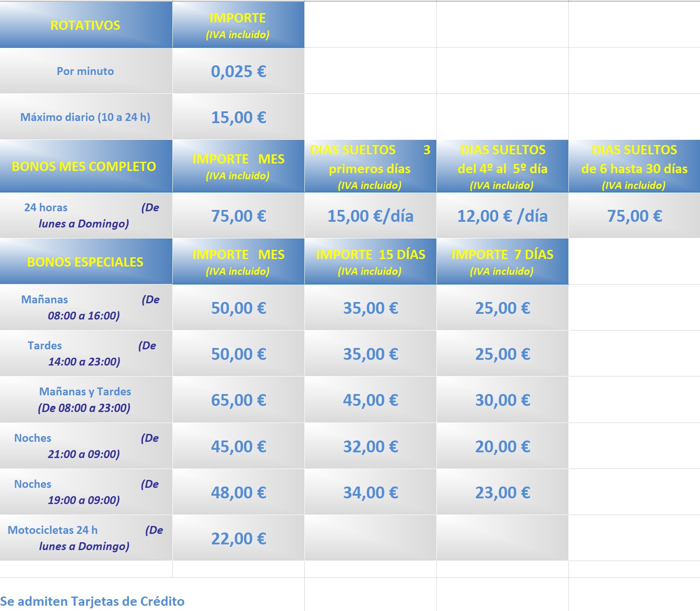700x611 pixels.
Task: Click the ROTATIVOS header cell
Action: point(86,25)
